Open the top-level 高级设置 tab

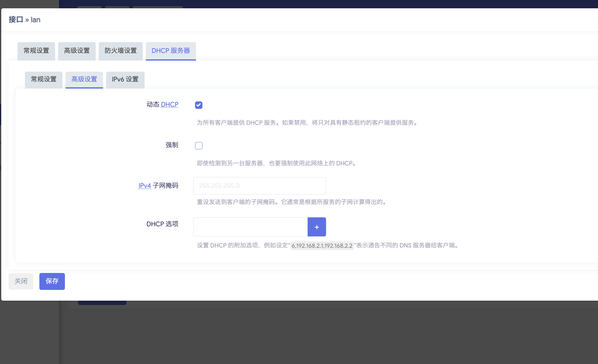(77, 51)
